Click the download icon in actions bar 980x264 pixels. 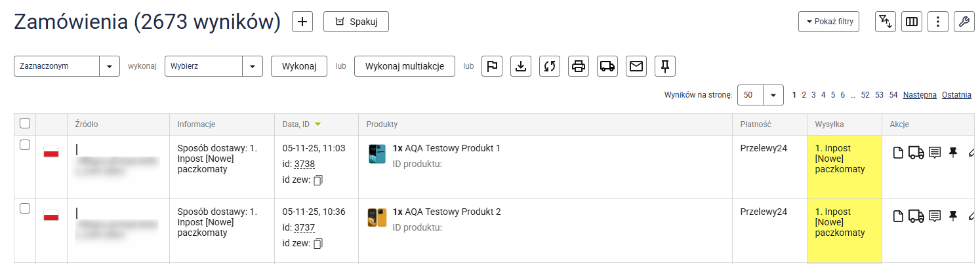pyautogui.click(x=521, y=66)
